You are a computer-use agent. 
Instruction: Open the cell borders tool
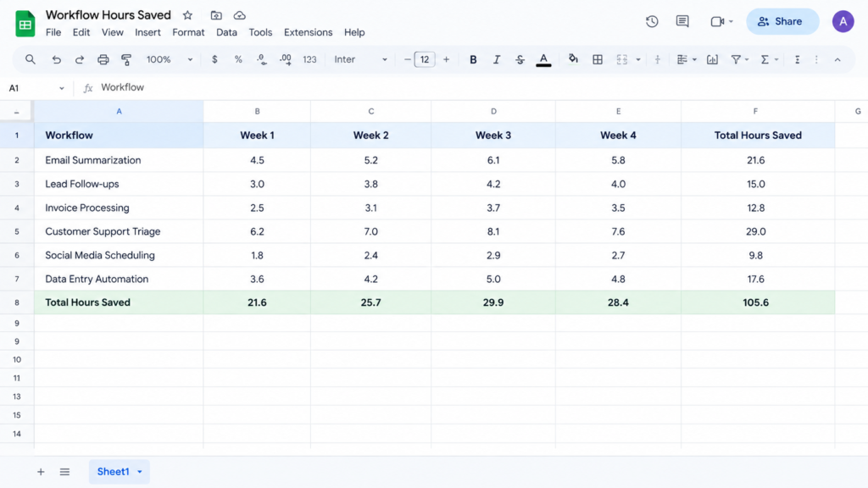pyautogui.click(x=598, y=59)
